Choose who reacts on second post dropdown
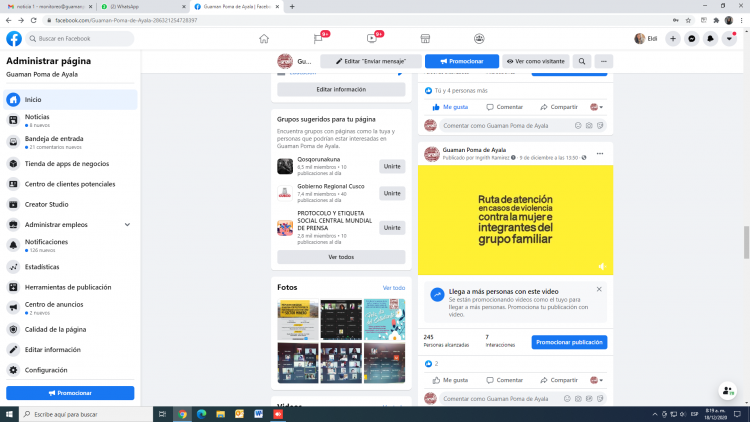This screenshot has height=422, width=750. (596, 380)
